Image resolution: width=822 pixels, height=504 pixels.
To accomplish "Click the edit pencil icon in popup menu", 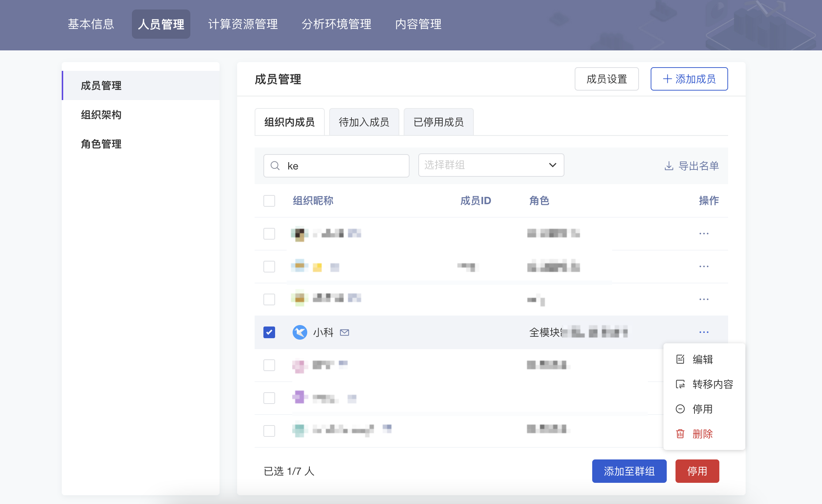I will click(680, 359).
